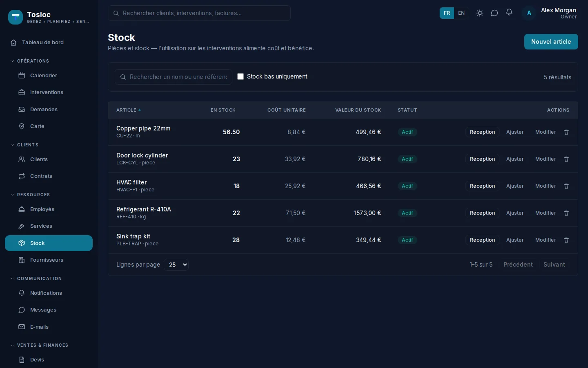Open Services in the sidebar

coord(49,226)
